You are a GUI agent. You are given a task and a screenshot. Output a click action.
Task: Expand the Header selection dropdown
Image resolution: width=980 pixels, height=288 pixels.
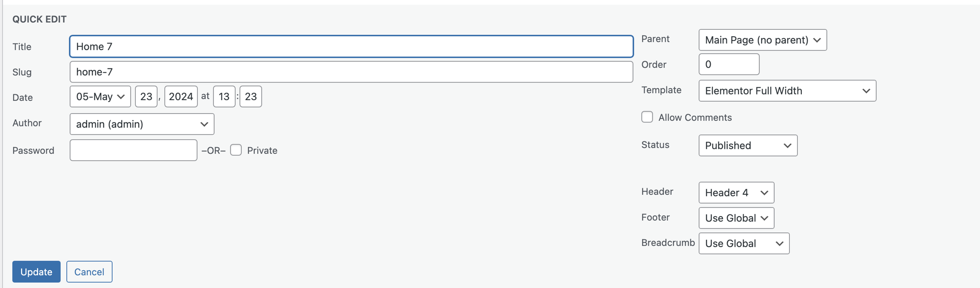point(736,193)
